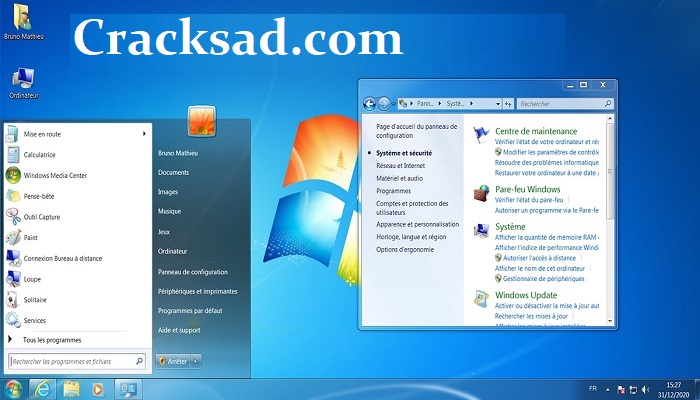The image size is (700, 400).
Task: Expand the Systè... breadcrumb arrow
Action: [471, 104]
